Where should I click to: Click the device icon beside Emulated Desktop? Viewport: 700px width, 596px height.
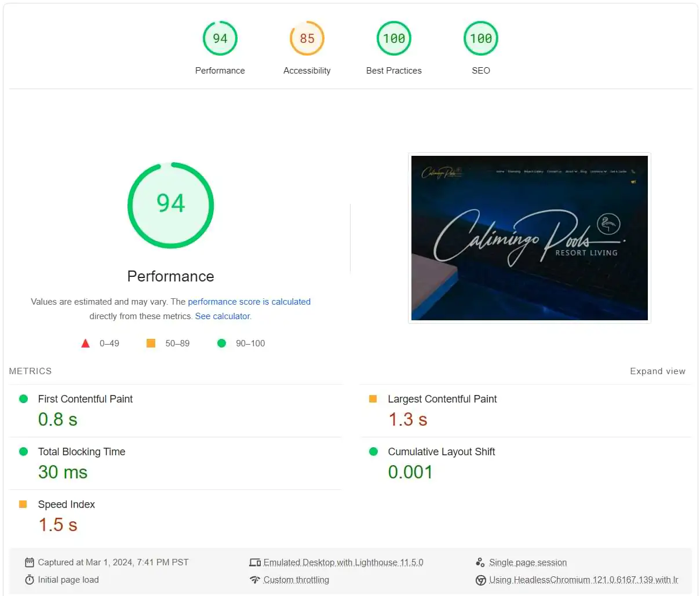click(x=255, y=562)
